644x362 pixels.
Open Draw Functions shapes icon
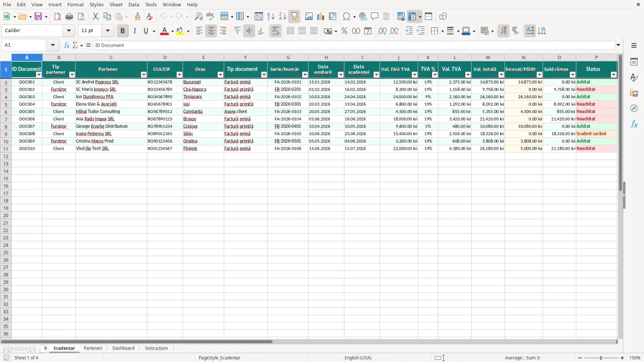443,17
